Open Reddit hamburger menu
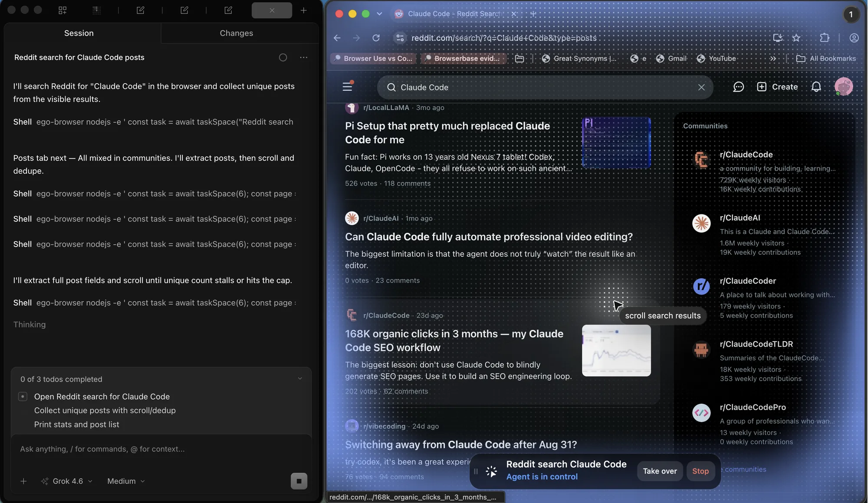The height and width of the screenshot is (503, 868). 347,87
